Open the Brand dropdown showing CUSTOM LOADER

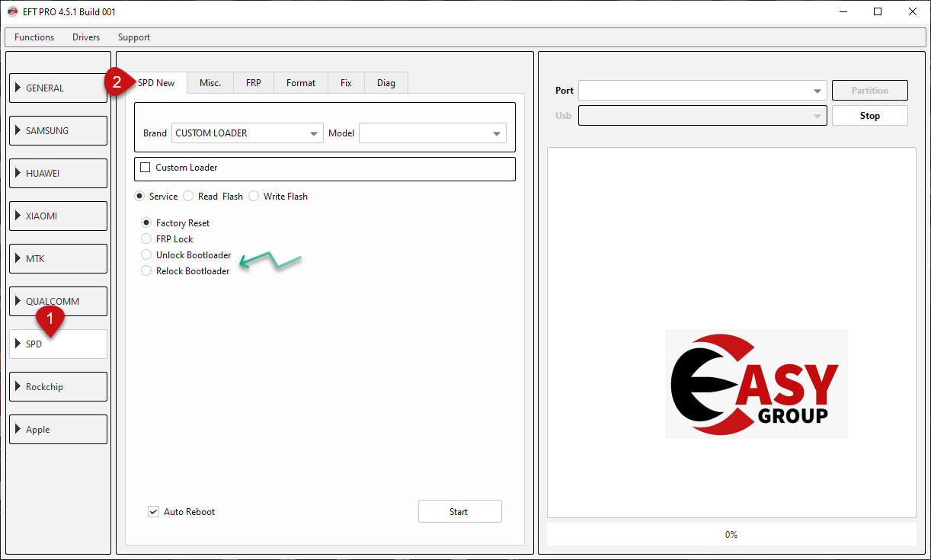coord(248,133)
